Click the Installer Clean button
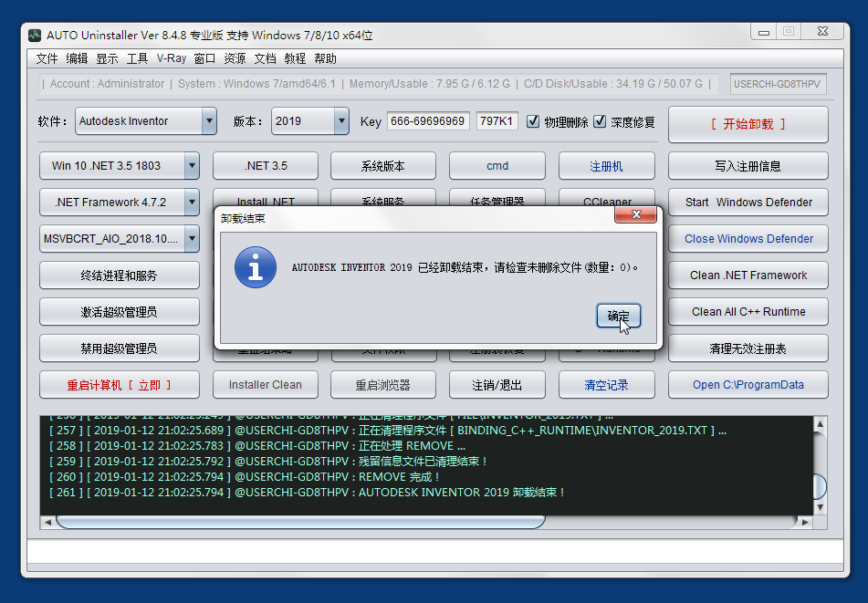 coord(266,384)
